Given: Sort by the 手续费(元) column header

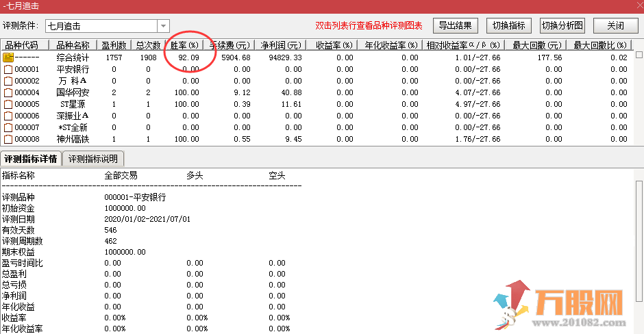Looking at the screenshot, I should pyautogui.click(x=230, y=44).
